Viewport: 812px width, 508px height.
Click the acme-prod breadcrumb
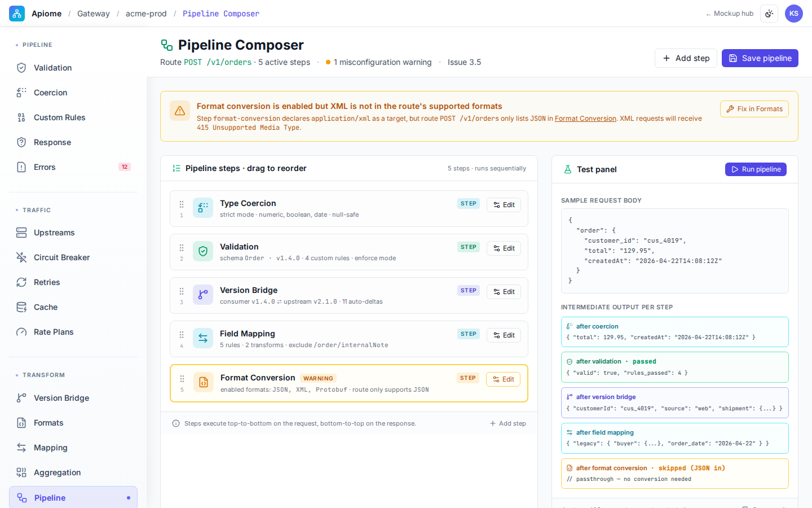tap(146, 14)
